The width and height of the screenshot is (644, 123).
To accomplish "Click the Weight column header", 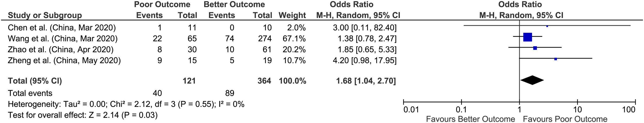I will tap(292, 15).
